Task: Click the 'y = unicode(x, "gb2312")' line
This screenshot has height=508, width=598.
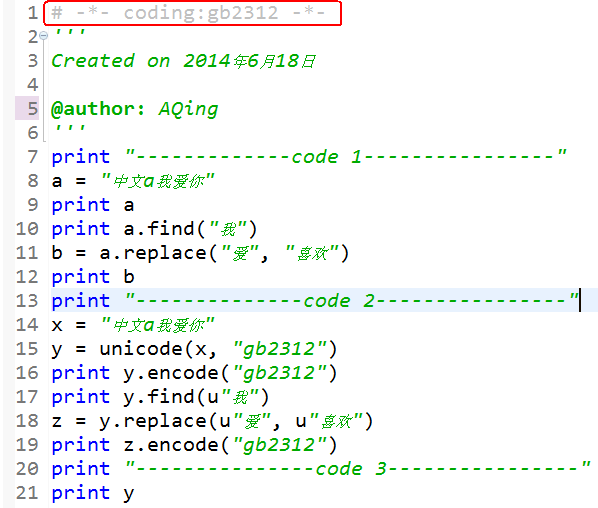Action: click(195, 349)
